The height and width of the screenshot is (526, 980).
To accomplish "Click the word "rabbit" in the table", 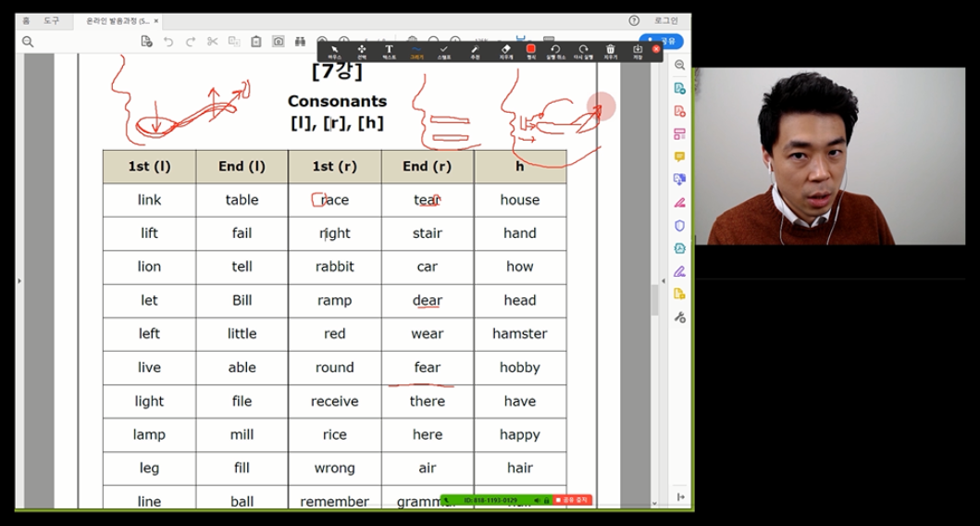I will (x=334, y=267).
